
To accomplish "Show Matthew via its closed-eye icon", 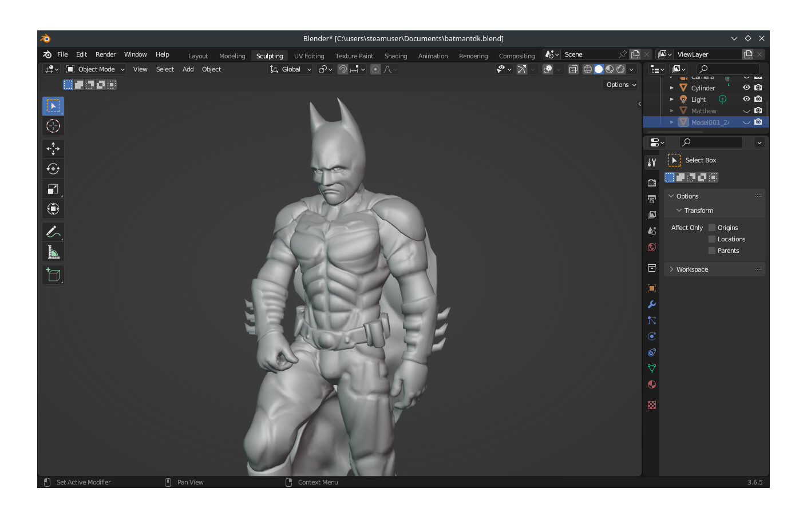I will (x=746, y=110).
